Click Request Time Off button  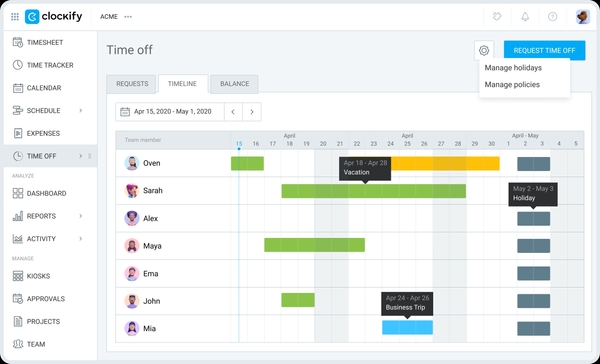[544, 51]
